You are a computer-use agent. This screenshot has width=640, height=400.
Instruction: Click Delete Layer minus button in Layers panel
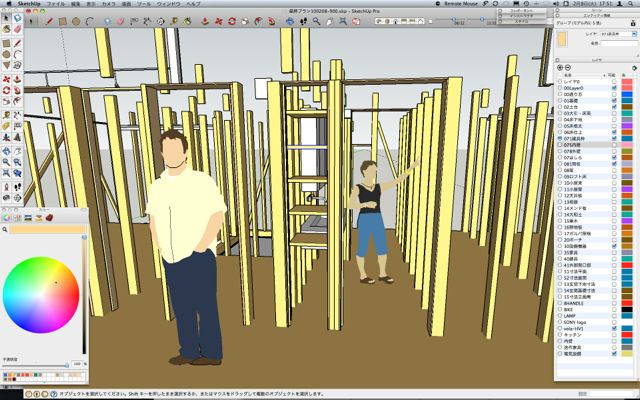tap(567, 68)
